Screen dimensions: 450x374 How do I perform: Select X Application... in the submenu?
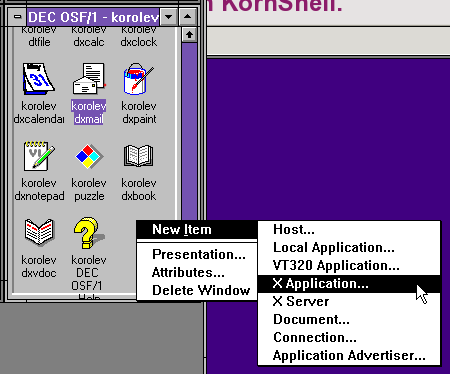[x=349, y=284]
